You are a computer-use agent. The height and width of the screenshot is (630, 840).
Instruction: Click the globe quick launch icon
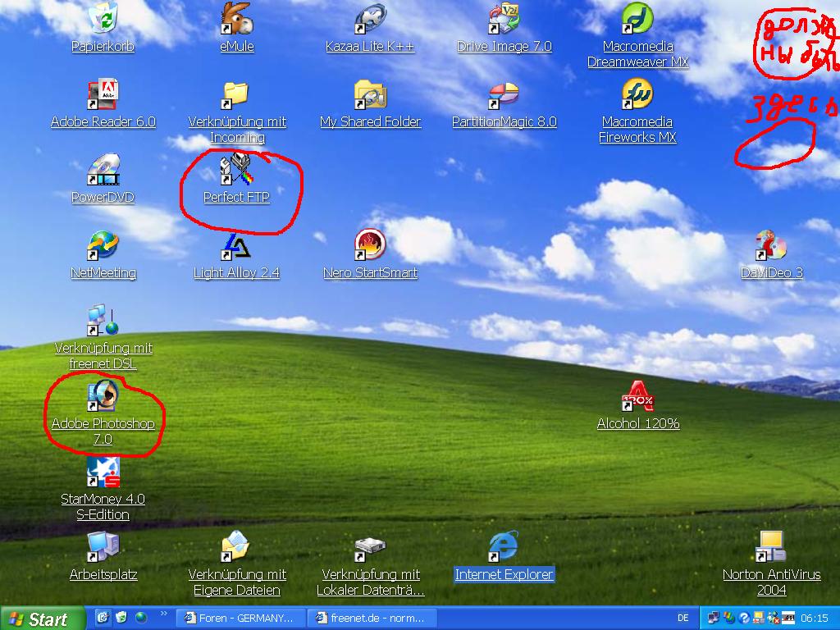pos(141,618)
